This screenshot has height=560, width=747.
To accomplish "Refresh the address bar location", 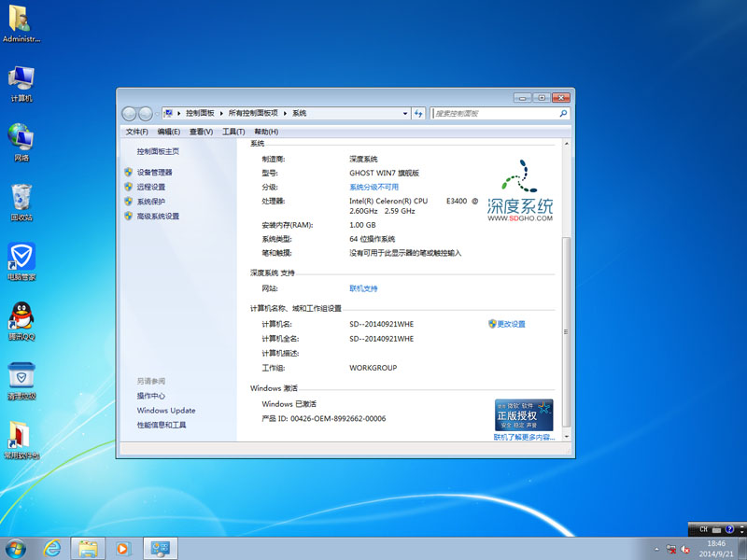I will click(418, 113).
